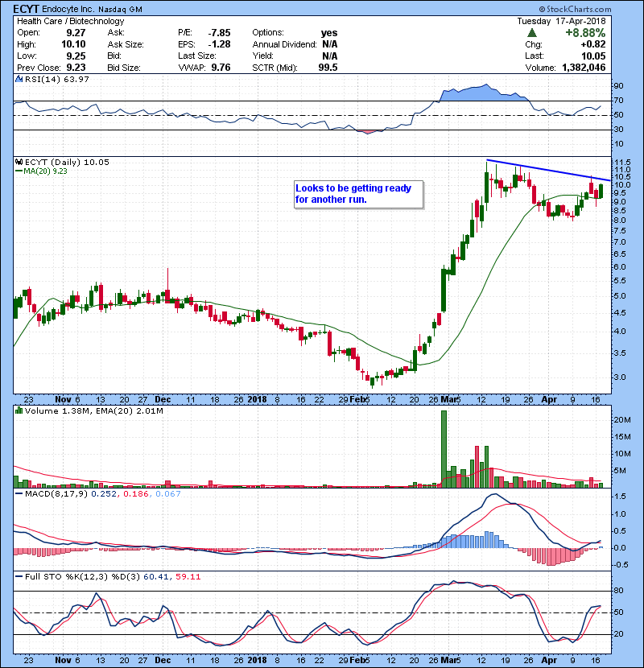Select the ECYT ticker symbol in the header
Image resolution: width=644 pixels, height=668 pixels.
point(27,9)
